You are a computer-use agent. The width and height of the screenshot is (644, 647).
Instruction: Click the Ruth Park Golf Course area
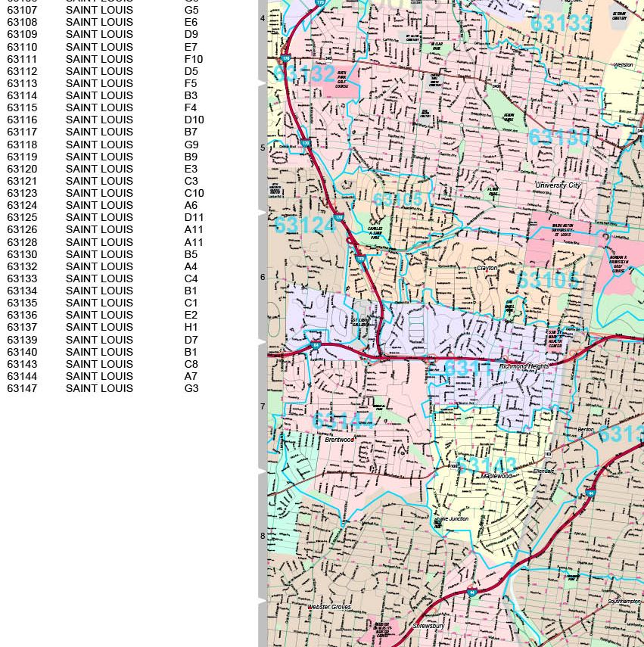point(341,79)
